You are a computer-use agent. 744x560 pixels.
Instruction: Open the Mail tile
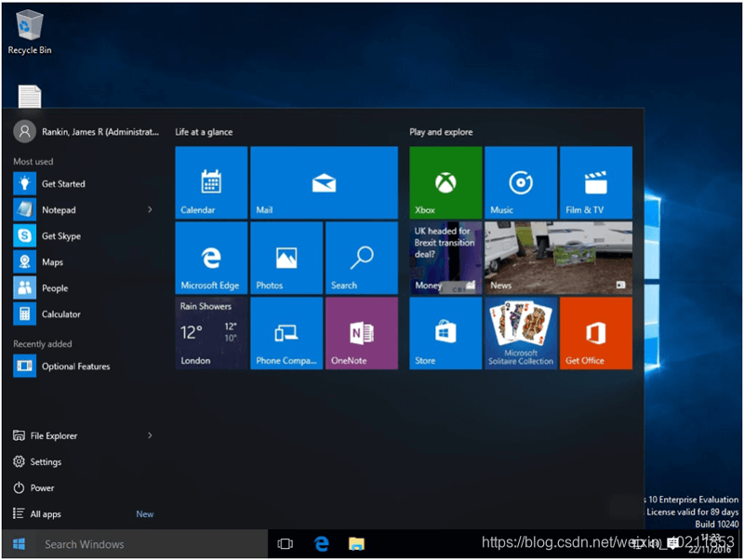click(x=324, y=182)
